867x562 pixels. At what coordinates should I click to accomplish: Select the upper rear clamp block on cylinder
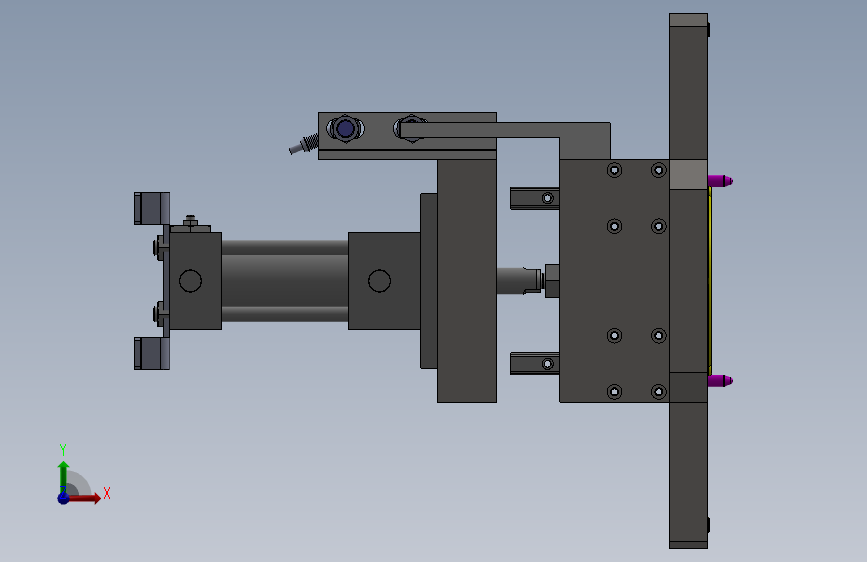[152, 209]
